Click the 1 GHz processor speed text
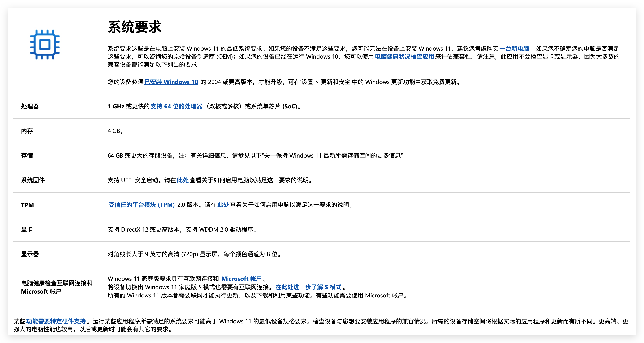 click(x=116, y=106)
